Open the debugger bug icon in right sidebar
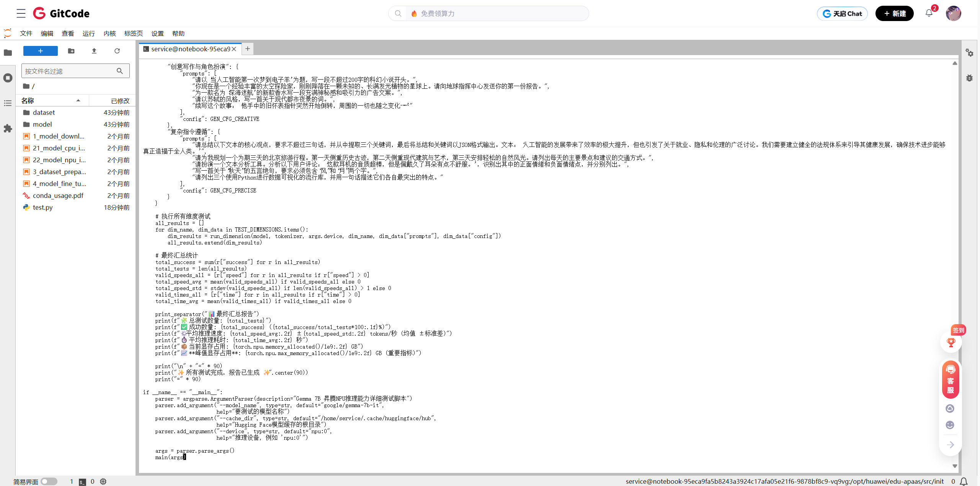This screenshot has width=980, height=486. 969,78
